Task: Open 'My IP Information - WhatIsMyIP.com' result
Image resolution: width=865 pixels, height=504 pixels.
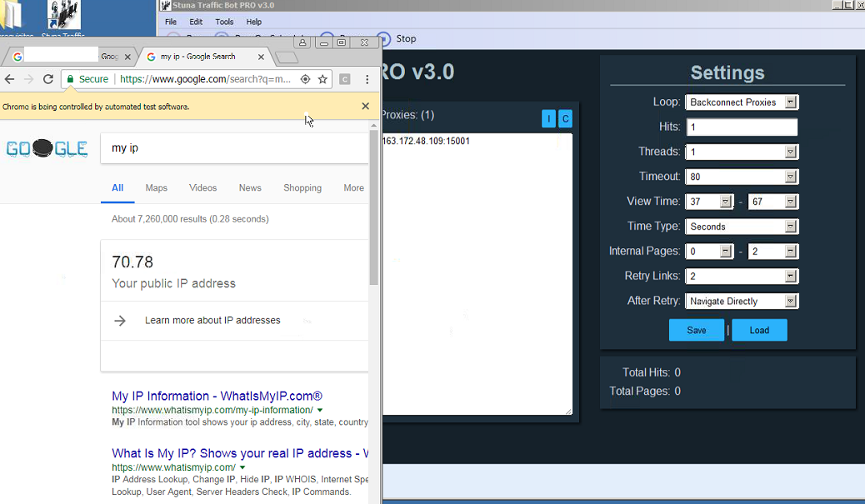Action: [x=217, y=396]
